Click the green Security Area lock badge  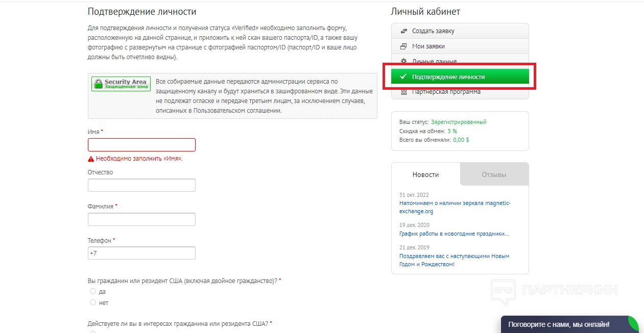(x=121, y=84)
